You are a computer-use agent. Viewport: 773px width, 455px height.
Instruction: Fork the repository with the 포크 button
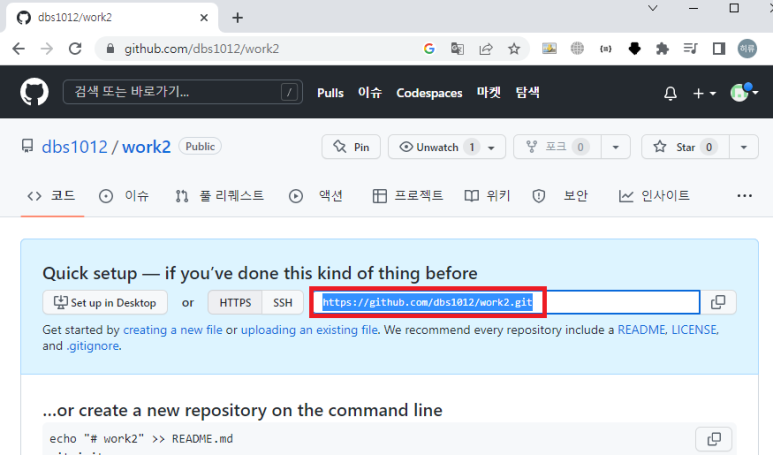click(557, 147)
